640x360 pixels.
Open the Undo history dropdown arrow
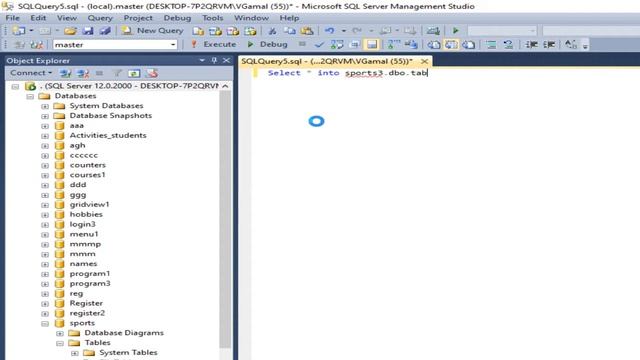click(344, 31)
